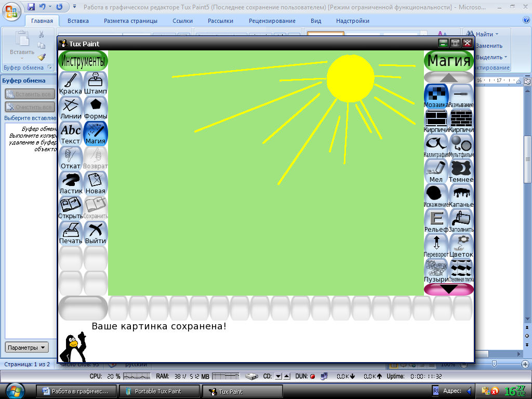The height and width of the screenshot is (399, 532).
Task: Click the Tux penguin helper image
Action: tap(73, 347)
